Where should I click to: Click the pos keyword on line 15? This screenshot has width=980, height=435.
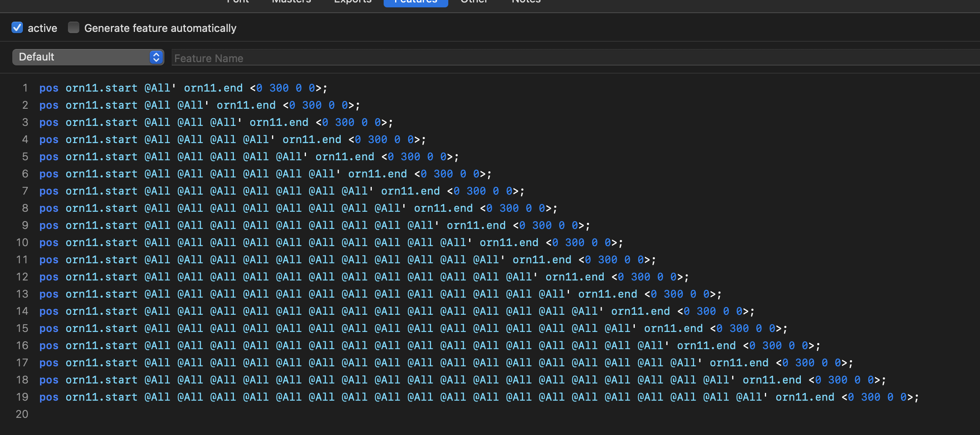pos(49,329)
